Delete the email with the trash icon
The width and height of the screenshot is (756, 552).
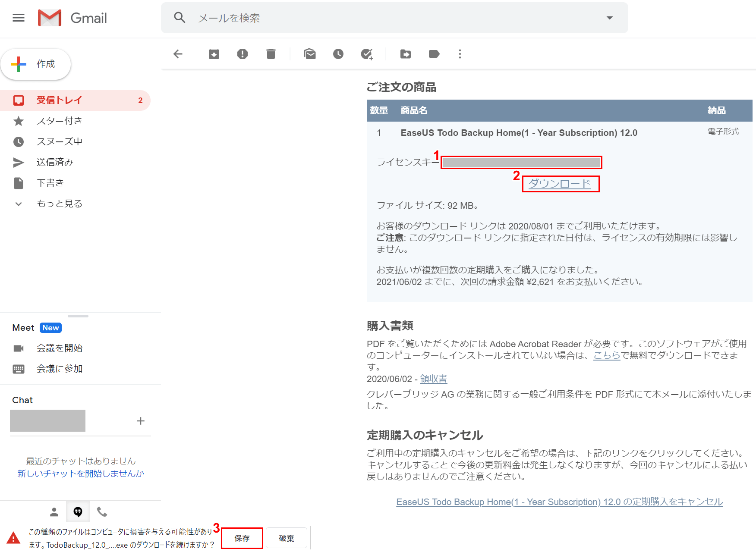[271, 54]
